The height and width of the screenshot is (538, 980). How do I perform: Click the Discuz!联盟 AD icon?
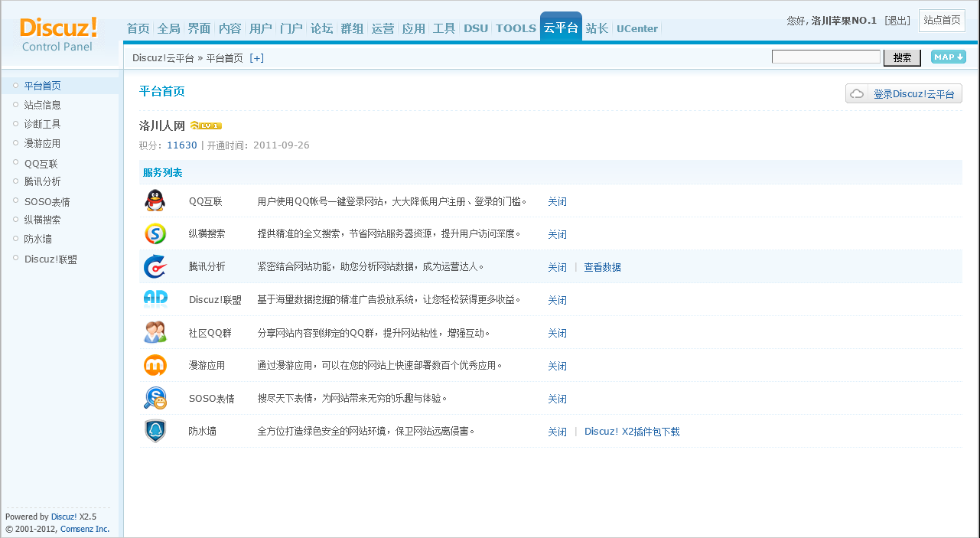[x=155, y=299]
